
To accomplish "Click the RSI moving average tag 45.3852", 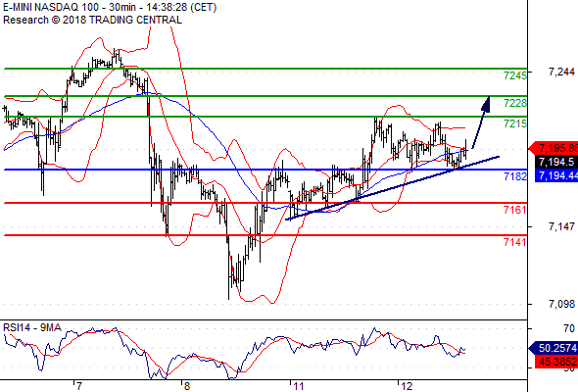I will [x=556, y=362].
